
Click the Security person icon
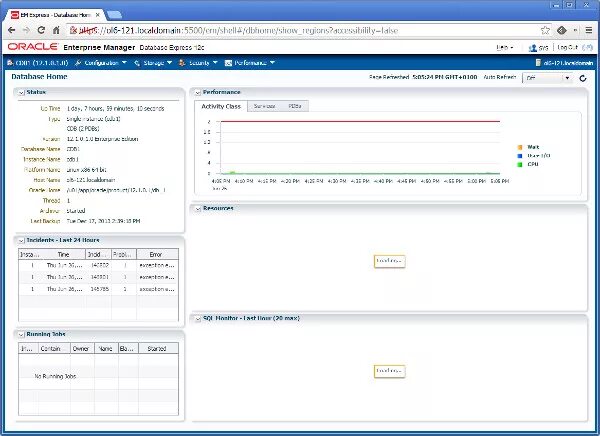click(x=182, y=63)
